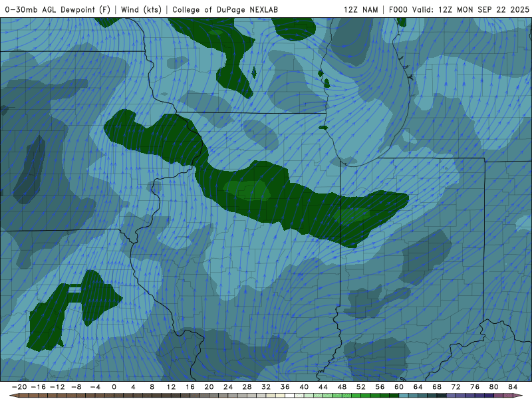Click the -16 value on the color scale
532x399 pixels.
pyautogui.click(x=38, y=387)
